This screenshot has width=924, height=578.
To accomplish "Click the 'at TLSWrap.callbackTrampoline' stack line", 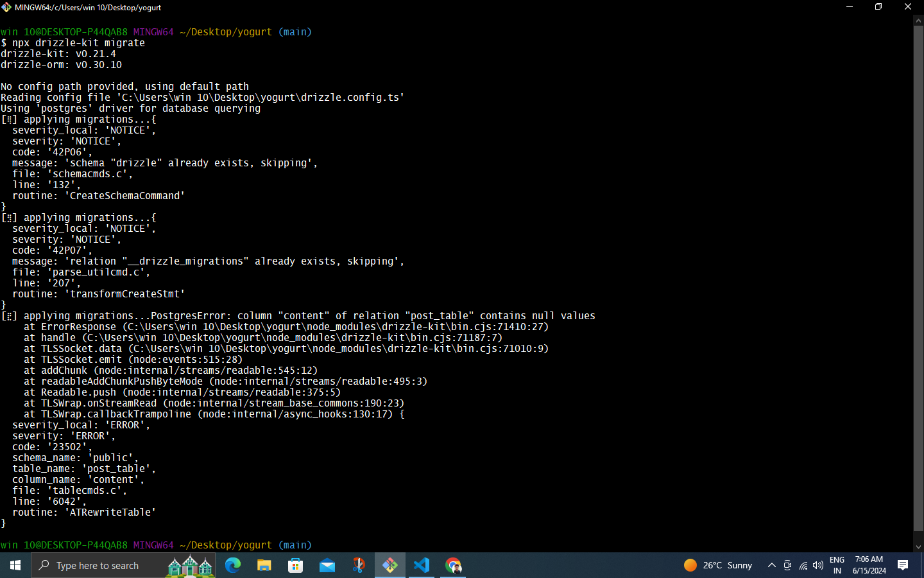I will point(214,414).
